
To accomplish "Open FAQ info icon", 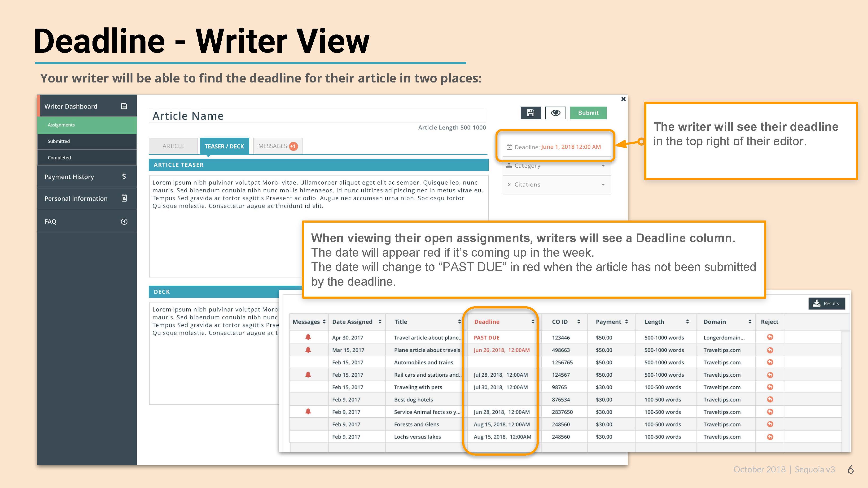I will 124,222.
